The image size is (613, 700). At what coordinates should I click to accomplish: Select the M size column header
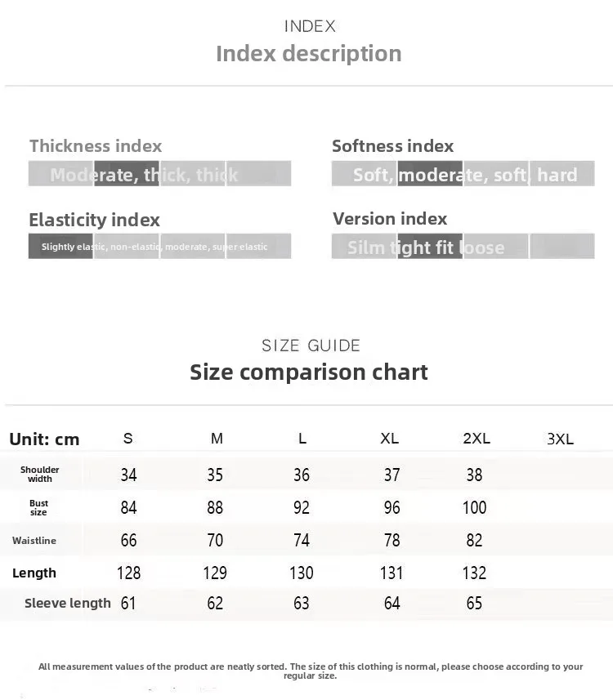click(217, 439)
